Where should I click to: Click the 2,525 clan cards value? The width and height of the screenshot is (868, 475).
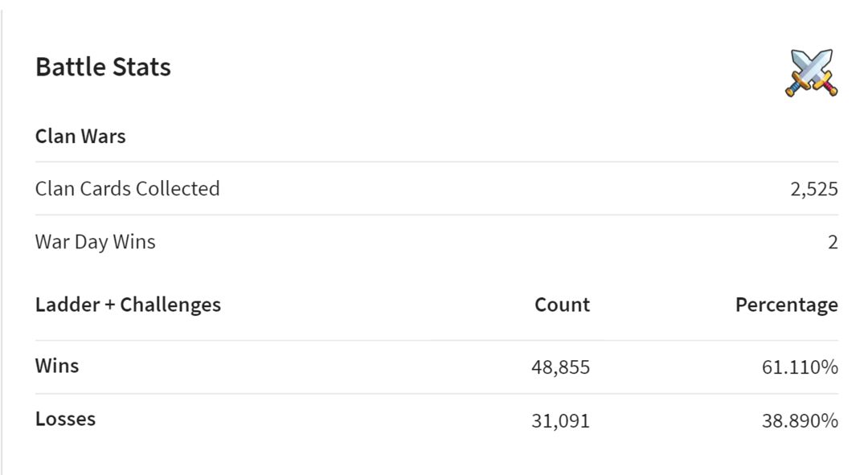(813, 190)
